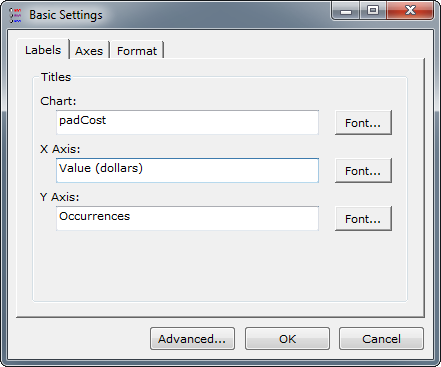Open Font options for the Chart title
441x367 pixels.
click(363, 123)
